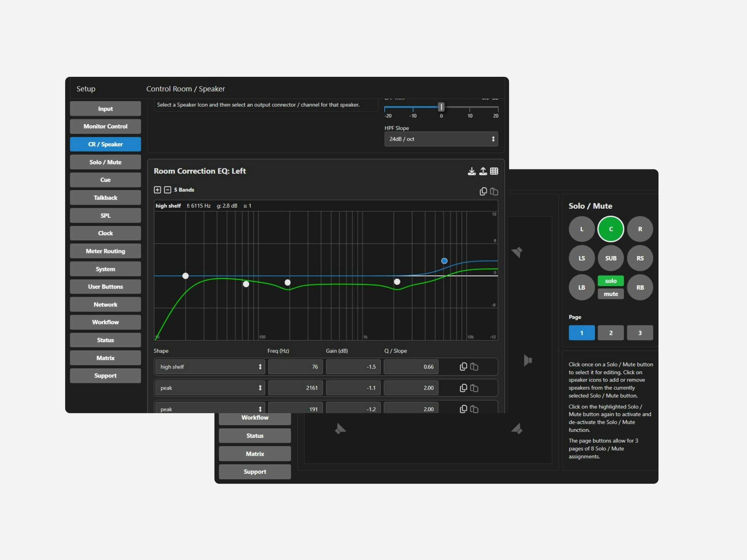Click the paste EQ band icon on peak row
Screen dimensions: 747x560
477,388
